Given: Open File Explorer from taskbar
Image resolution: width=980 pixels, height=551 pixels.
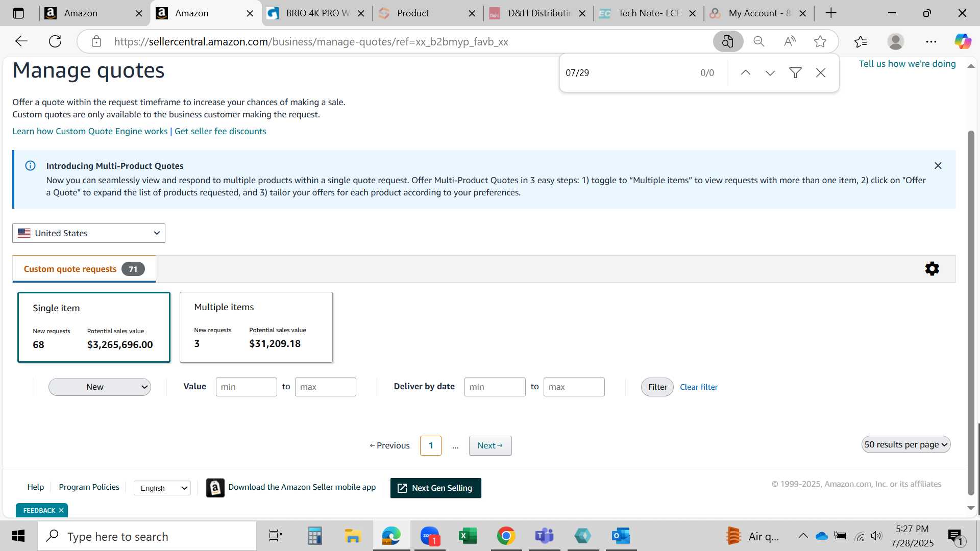Looking at the screenshot, I should [353, 536].
